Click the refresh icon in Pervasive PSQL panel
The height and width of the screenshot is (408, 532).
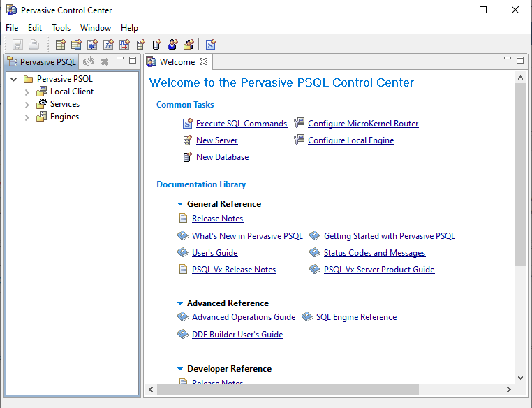tap(89, 61)
